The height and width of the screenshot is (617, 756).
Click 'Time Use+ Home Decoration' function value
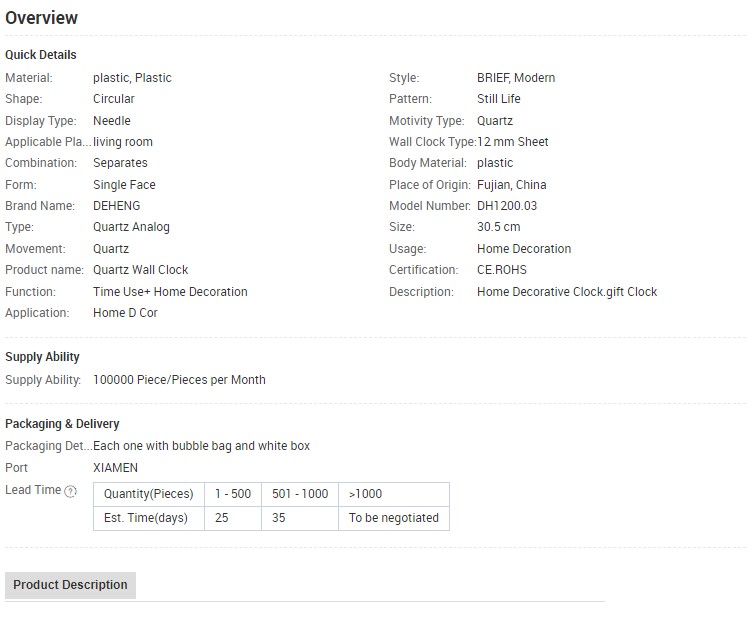[x=170, y=292]
